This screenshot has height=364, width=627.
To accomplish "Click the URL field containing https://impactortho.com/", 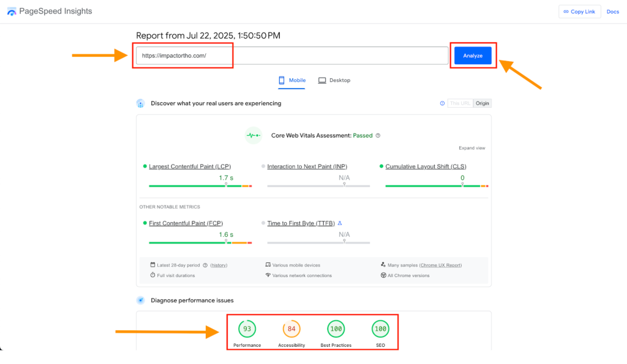I will pos(292,56).
